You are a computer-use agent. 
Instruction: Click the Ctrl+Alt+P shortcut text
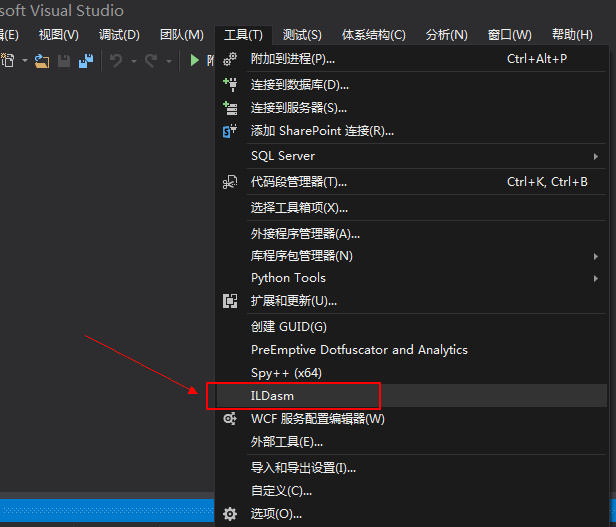click(537, 59)
